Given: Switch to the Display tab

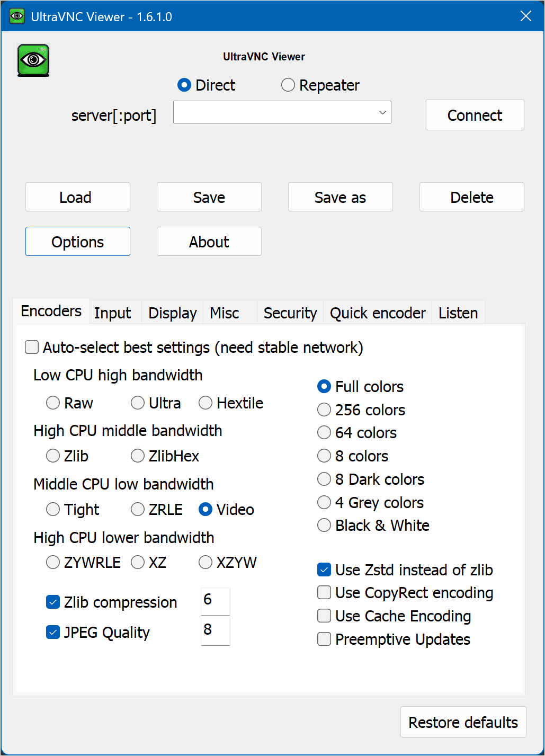Looking at the screenshot, I should click(x=172, y=313).
